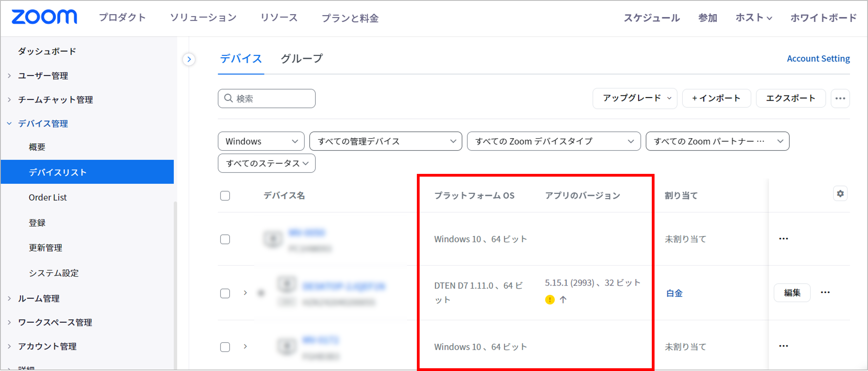
Task: Open the more menu beside the 編集 button
Action: click(x=825, y=292)
